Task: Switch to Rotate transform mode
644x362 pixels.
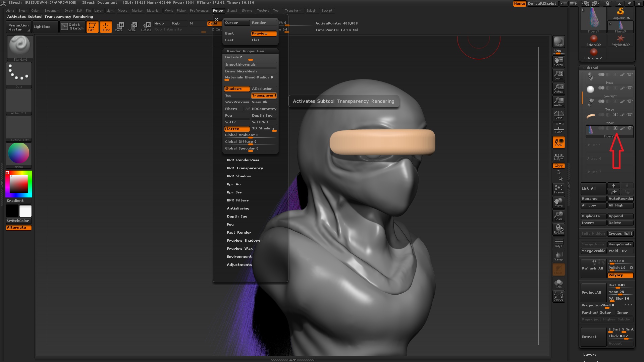Action: tap(146, 27)
